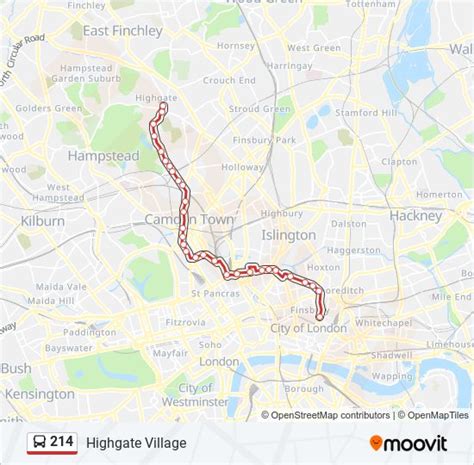Click the City of Westminster label

[x=195, y=395]
